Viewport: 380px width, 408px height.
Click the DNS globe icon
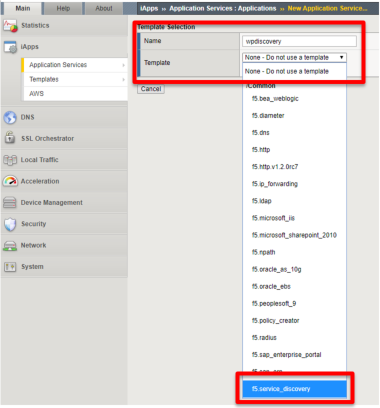point(10,117)
